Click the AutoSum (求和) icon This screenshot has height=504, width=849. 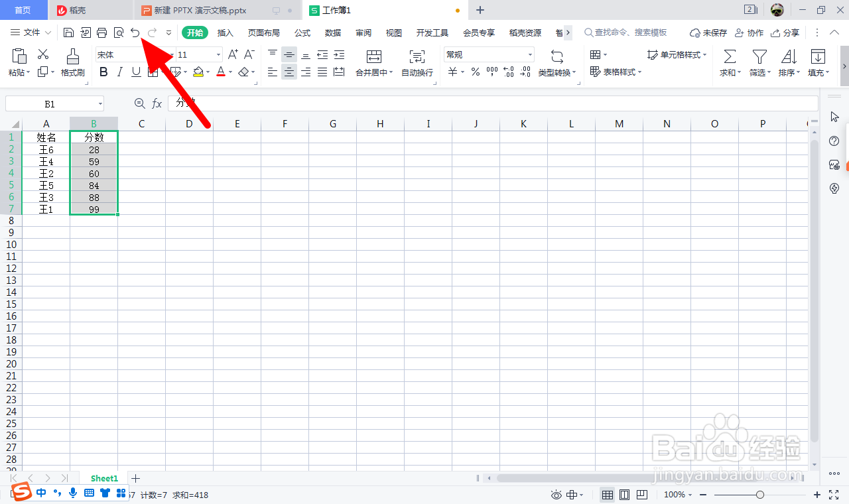click(x=730, y=56)
